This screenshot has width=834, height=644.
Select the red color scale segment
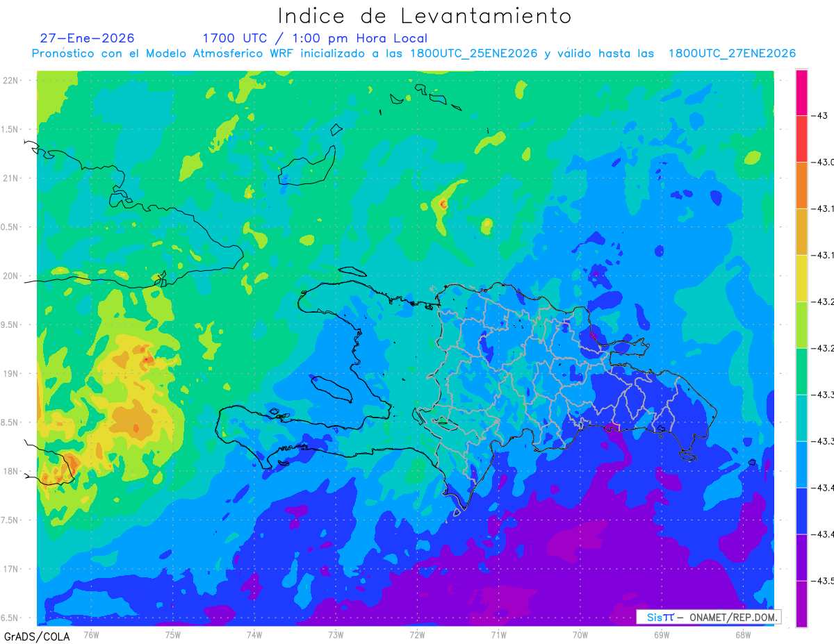click(801, 138)
